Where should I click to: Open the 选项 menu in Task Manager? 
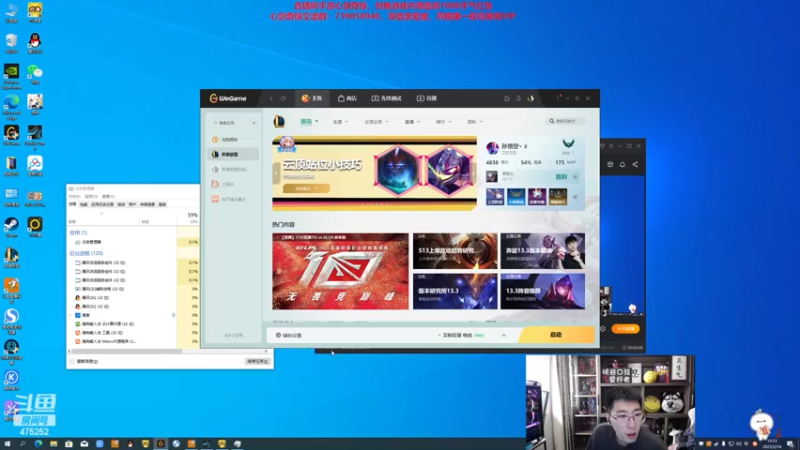(91, 196)
